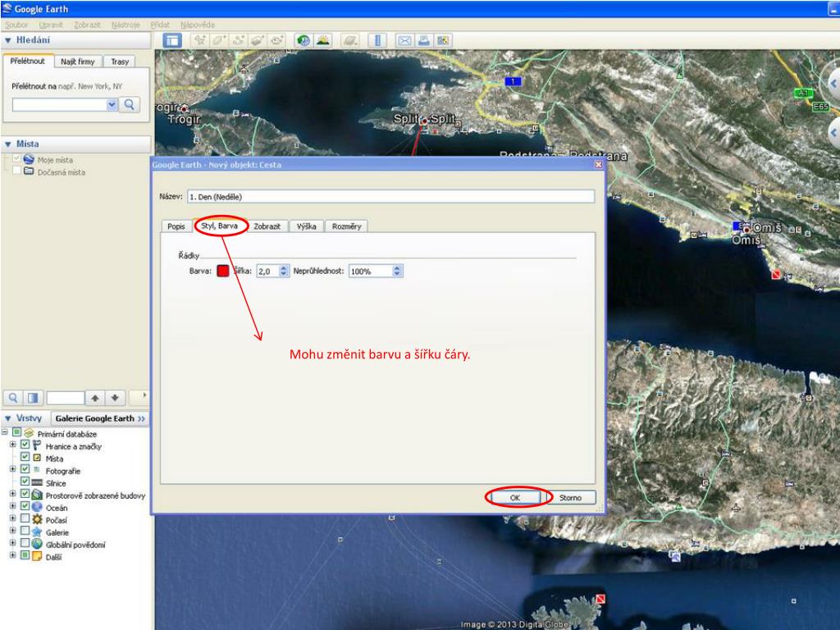Cancel the dialog with Storno
Image resolution: width=840 pixels, height=630 pixels.
pos(571,498)
